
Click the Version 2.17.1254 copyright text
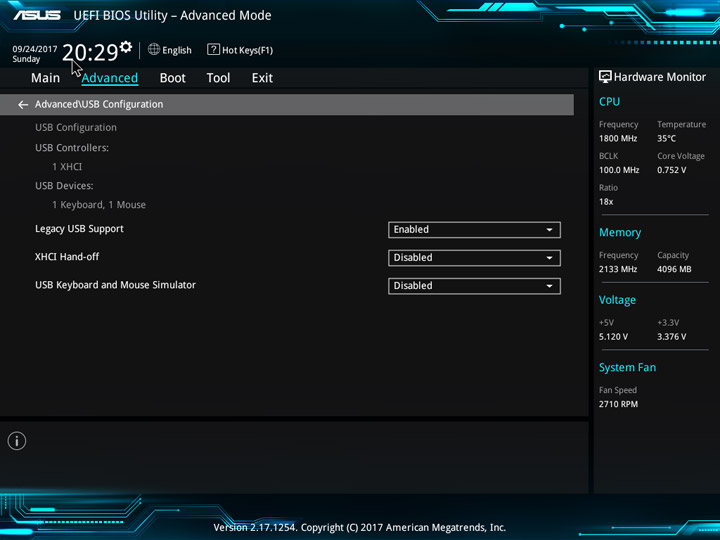[x=360, y=528]
